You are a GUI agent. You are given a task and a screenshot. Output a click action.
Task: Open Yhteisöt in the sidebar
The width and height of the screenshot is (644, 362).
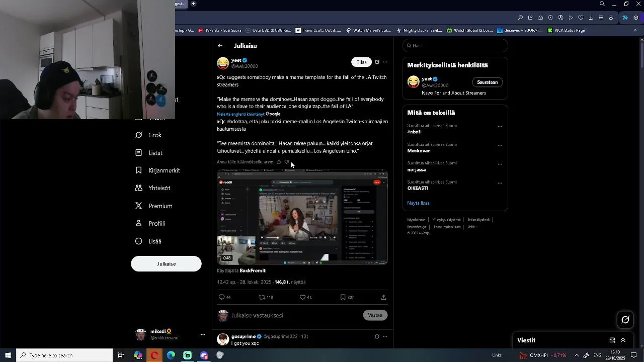(153, 188)
